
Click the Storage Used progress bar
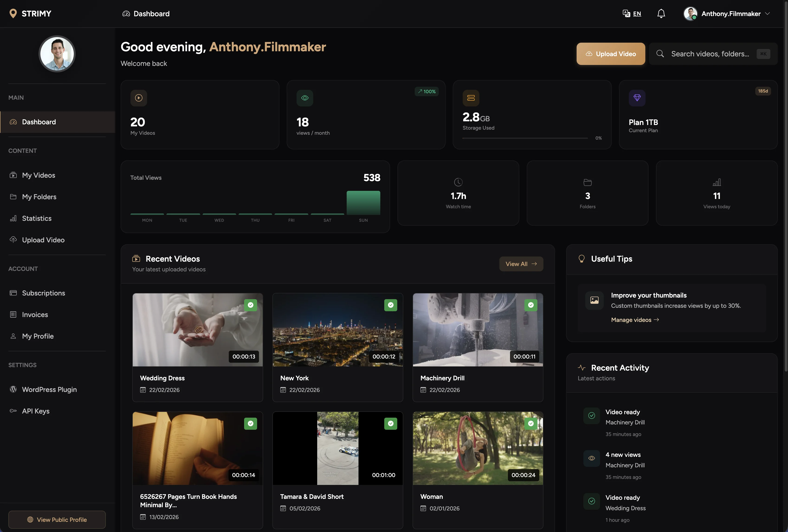524,138
